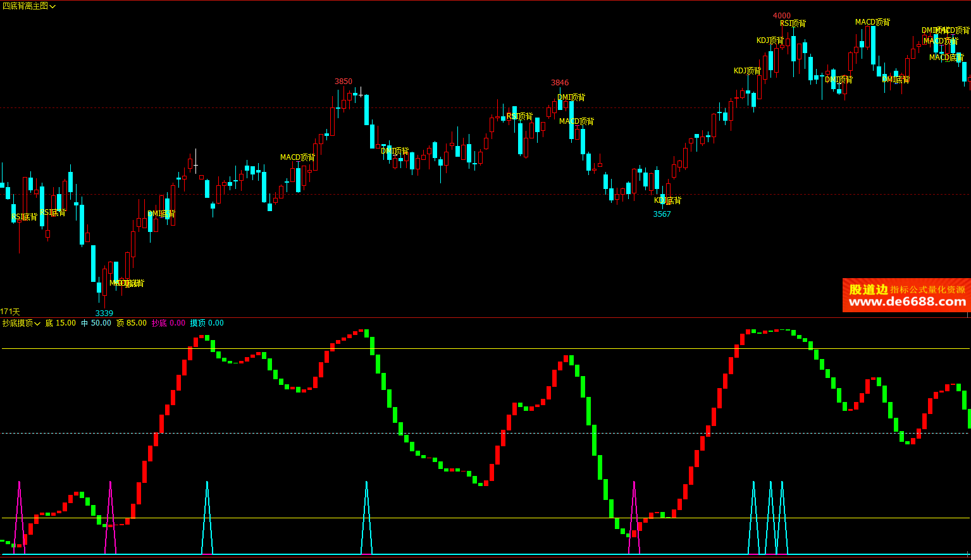Click the 3846 price label

click(x=560, y=83)
